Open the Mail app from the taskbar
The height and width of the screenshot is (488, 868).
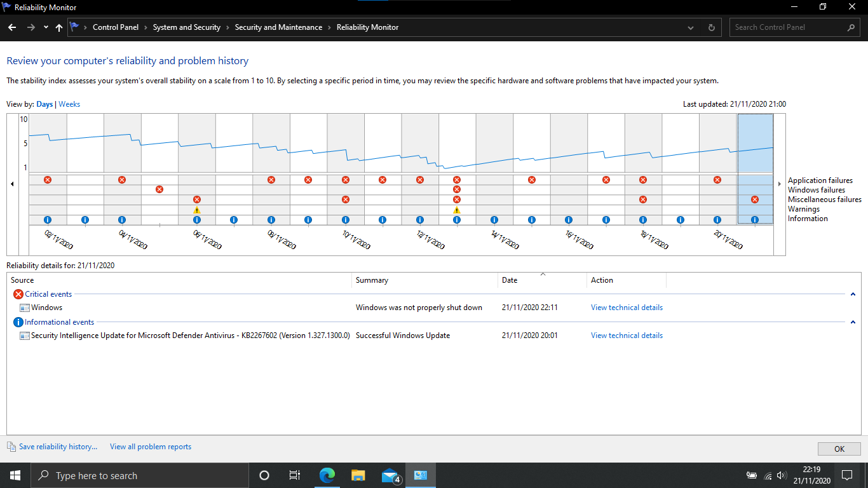click(x=390, y=475)
